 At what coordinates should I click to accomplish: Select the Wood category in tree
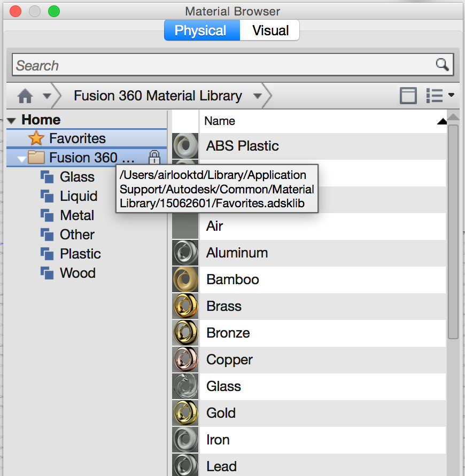tap(77, 272)
